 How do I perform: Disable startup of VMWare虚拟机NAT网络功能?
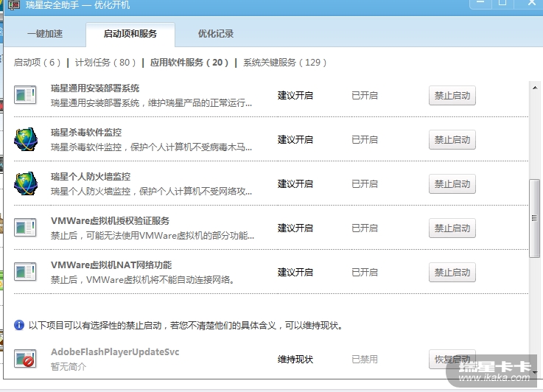point(452,273)
